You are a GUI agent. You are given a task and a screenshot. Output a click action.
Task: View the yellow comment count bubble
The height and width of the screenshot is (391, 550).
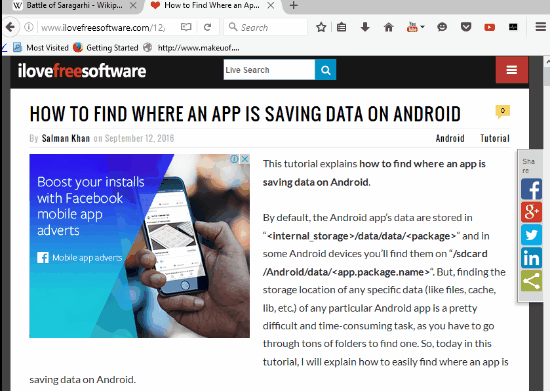point(503,112)
